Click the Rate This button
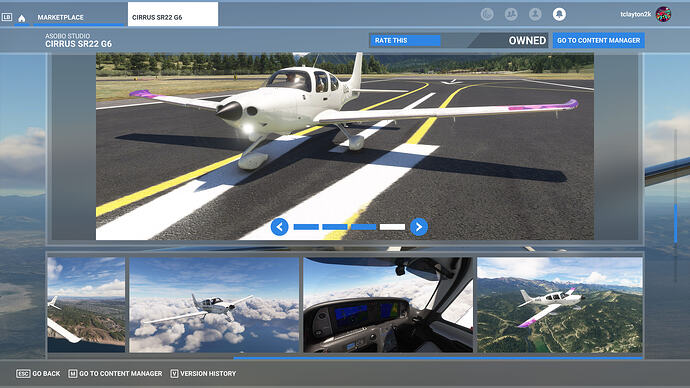Image resolution: width=690 pixels, height=388 pixels. point(405,40)
